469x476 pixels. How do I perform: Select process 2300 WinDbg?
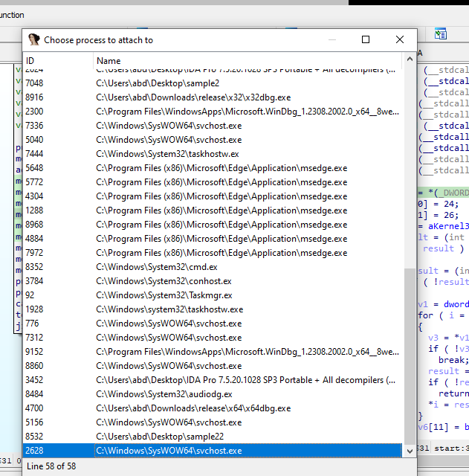213,112
